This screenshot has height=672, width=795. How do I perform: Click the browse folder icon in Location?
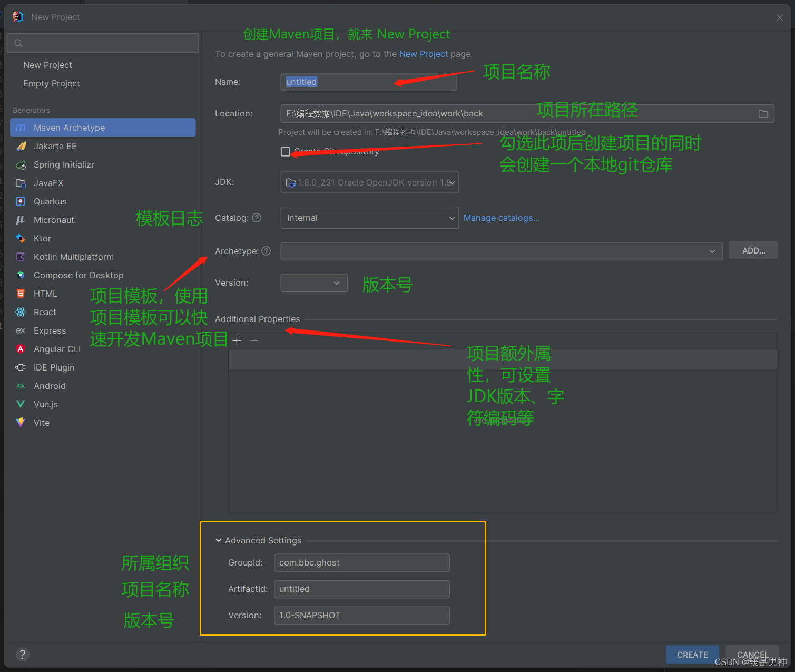(763, 114)
